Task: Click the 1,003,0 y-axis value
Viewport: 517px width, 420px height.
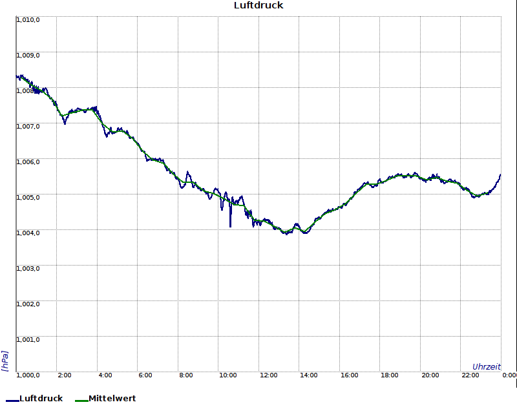Action: (28, 268)
